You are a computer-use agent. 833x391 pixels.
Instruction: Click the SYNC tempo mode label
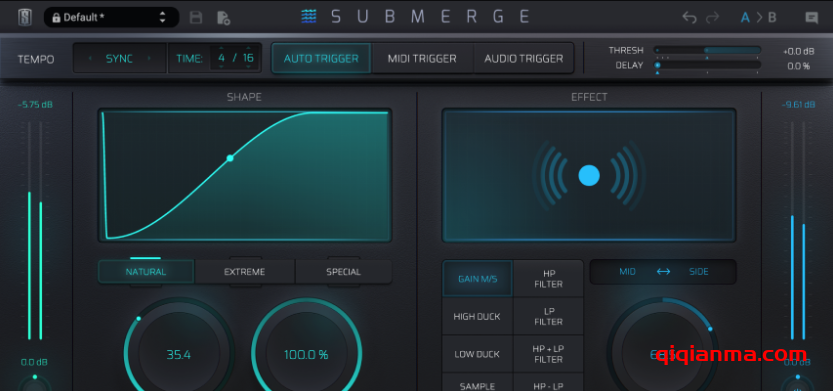point(120,58)
